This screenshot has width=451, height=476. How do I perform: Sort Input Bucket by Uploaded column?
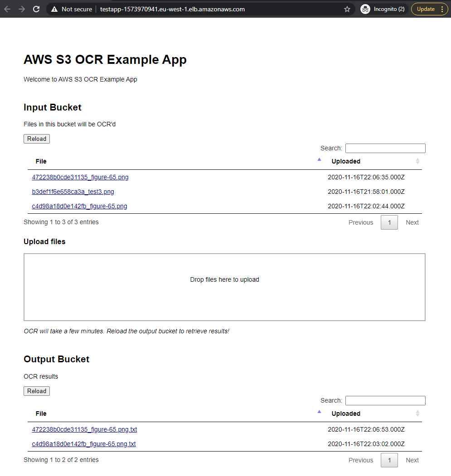point(373,161)
